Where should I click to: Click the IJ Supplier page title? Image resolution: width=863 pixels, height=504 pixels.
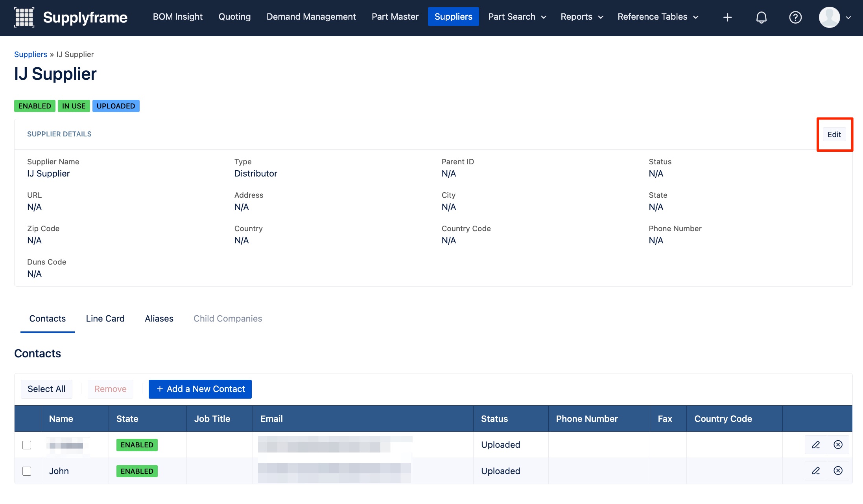click(x=55, y=74)
